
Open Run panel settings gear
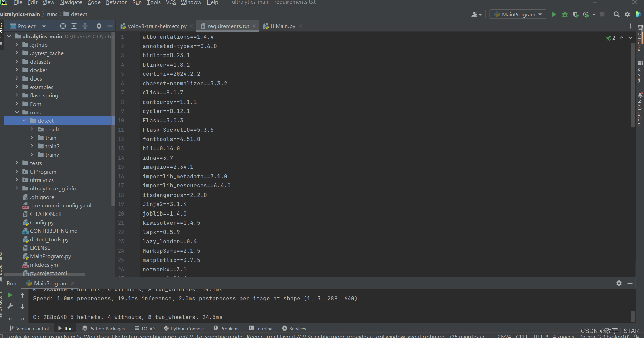[619, 283]
